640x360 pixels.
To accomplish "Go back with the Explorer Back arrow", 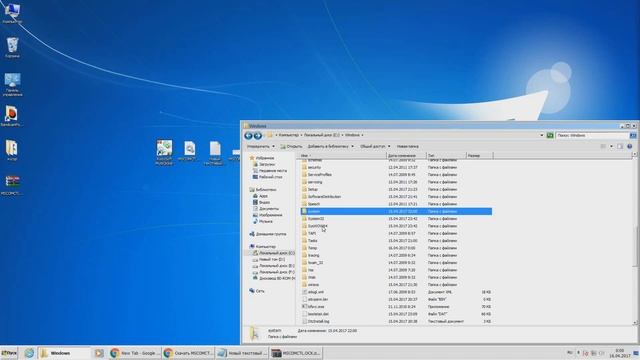I will pos(248,136).
